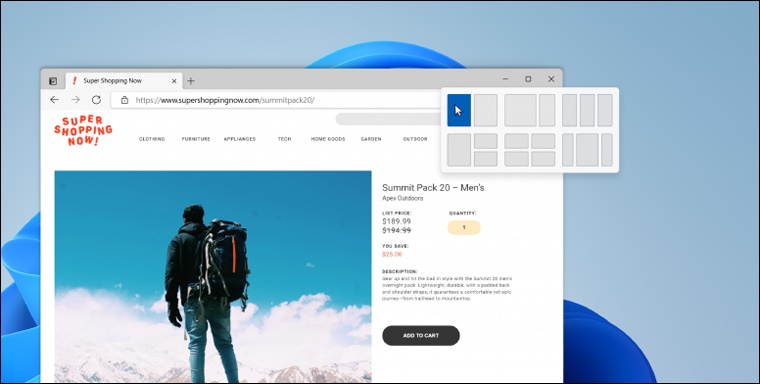Snap to top-right quadrant of four-grid layout

pos(543,141)
